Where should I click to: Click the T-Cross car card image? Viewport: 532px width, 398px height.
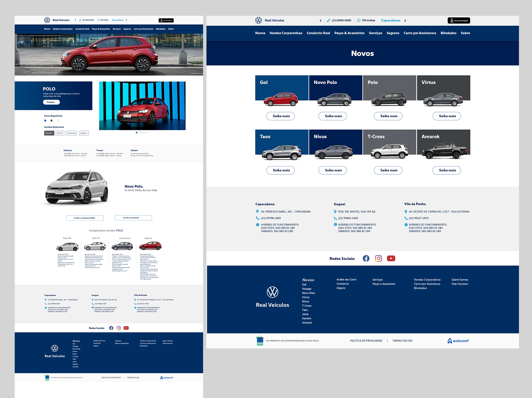389,151
